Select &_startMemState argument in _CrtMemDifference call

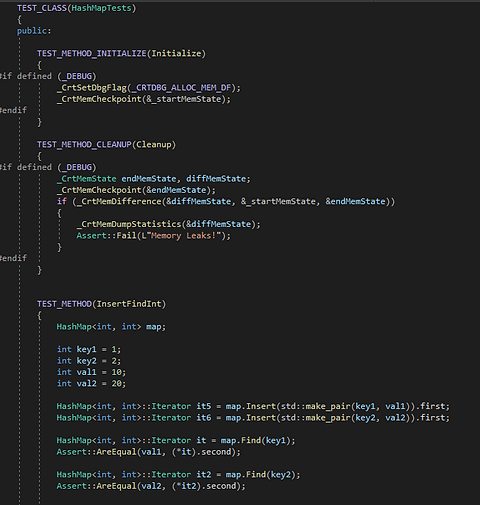pyautogui.click(x=278, y=201)
